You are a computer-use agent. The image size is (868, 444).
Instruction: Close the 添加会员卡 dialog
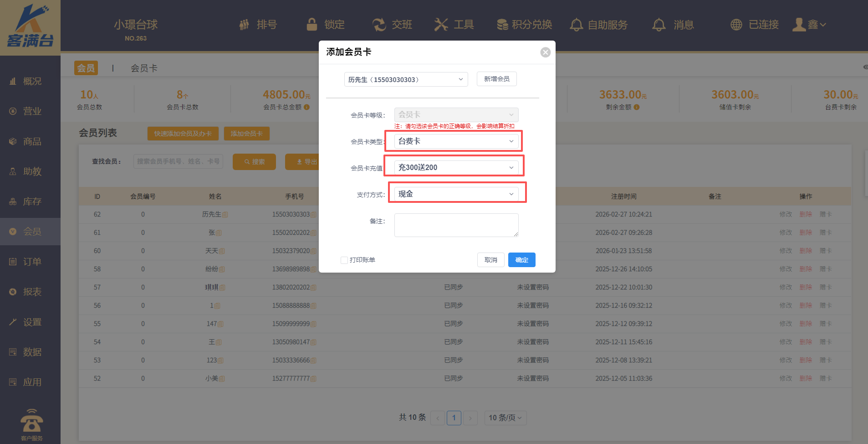coord(545,52)
